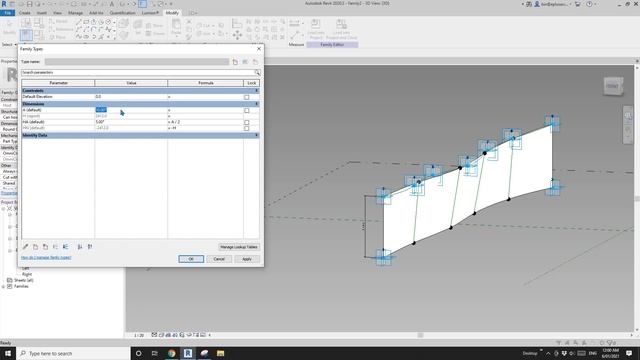This screenshot has width=640, height=360.
Task: Click Manage Lookup Tables button
Action: click(239, 247)
